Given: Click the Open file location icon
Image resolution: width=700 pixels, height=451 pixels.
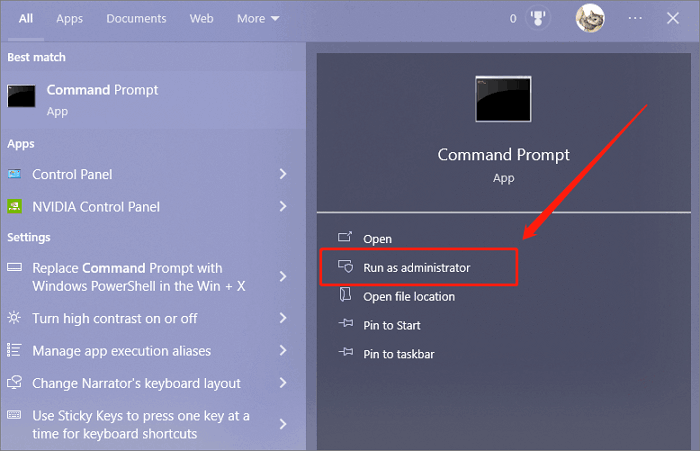Looking at the screenshot, I should 345,295.
